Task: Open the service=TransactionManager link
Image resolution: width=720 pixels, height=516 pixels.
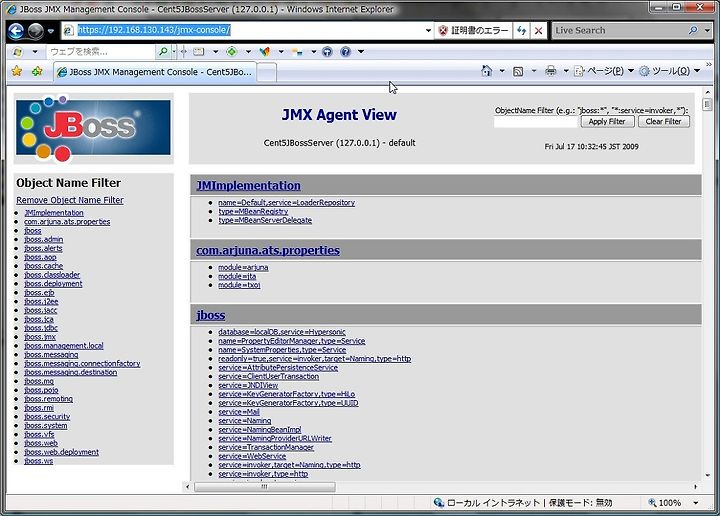Action: coord(266,447)
